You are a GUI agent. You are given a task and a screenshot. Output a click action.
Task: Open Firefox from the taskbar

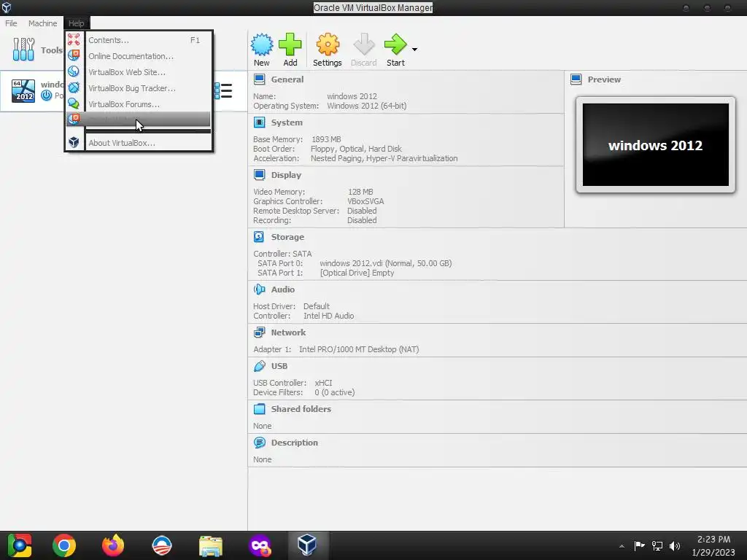[113, 545]
